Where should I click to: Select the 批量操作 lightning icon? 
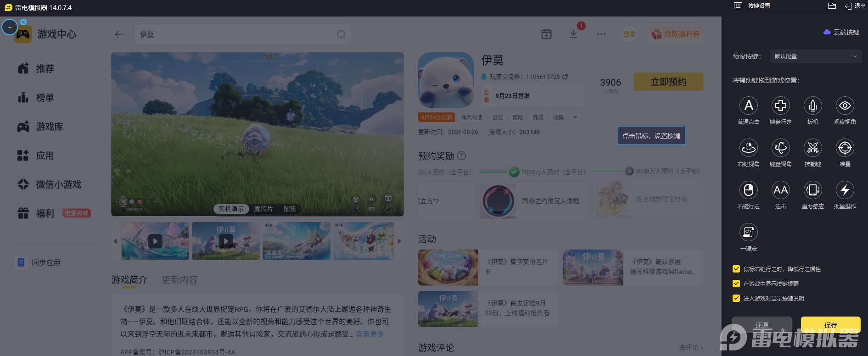click(x=845, y=190)
